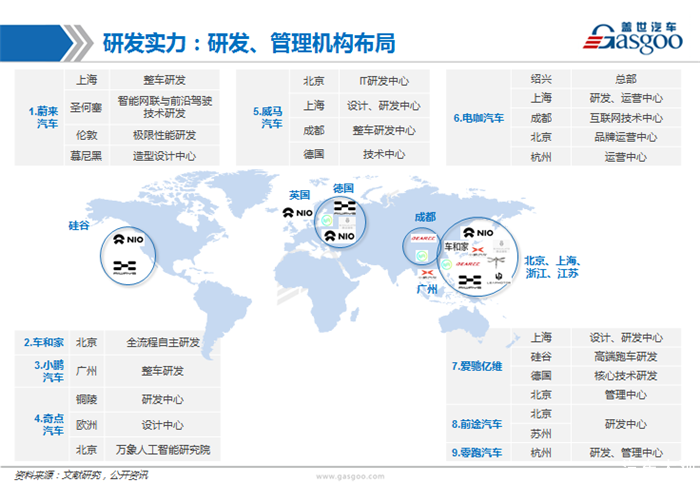Click 智能网联与前沿驾驶技术研发 cell
700x482 pixels.
point(164,107)
